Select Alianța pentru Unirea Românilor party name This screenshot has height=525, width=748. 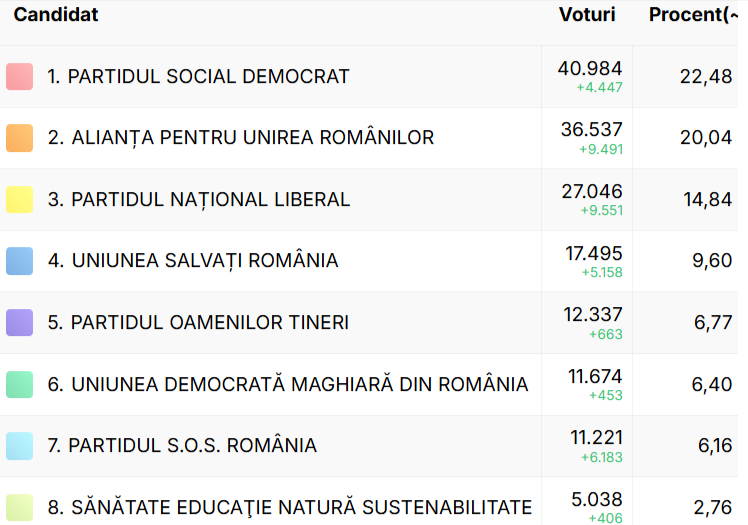coord(241,138)
